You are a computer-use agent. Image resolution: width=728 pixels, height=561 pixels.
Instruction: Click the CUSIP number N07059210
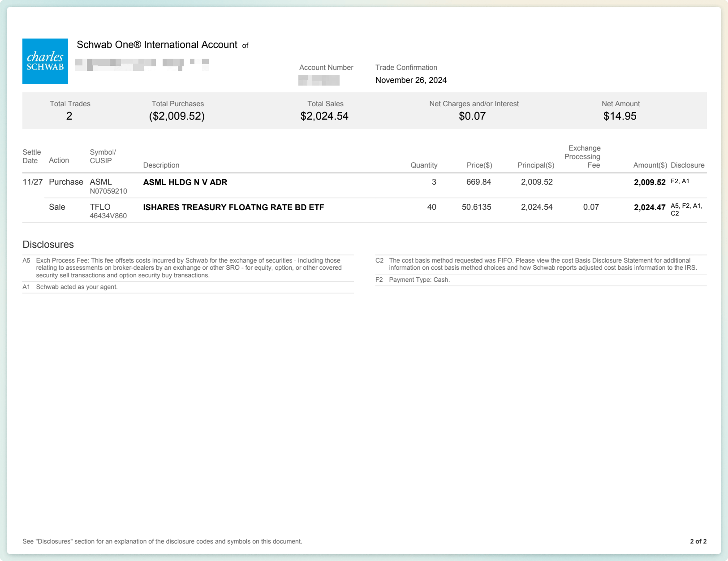coord(108,191)
